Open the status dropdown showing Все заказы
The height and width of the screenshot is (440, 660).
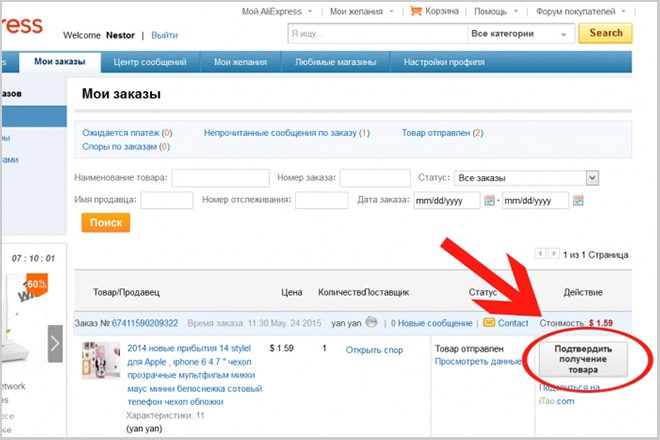(526, 177)
